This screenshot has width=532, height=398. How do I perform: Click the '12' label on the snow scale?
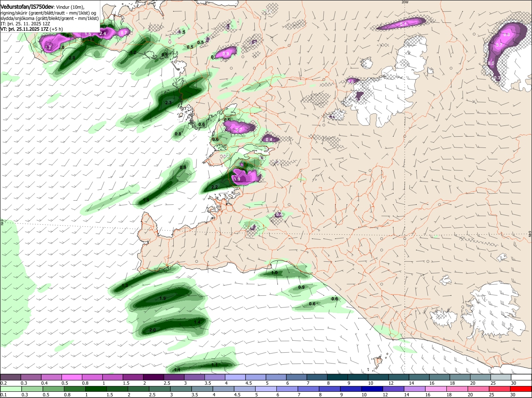[390, 383]
